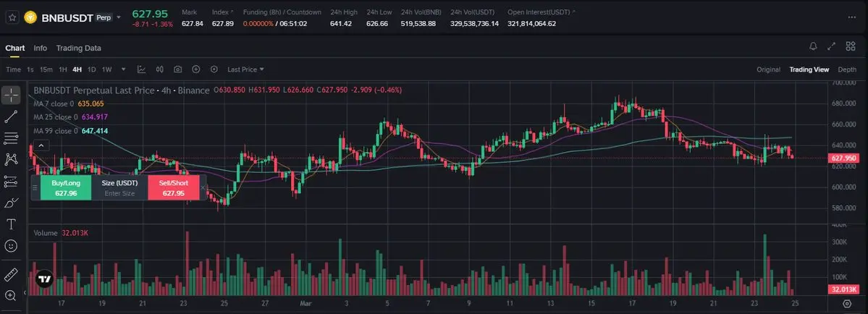The width and height of the screenshot is (868, 314).
Task: Grab the quick order panel drag handle
Action: click(x=35, y=188)
